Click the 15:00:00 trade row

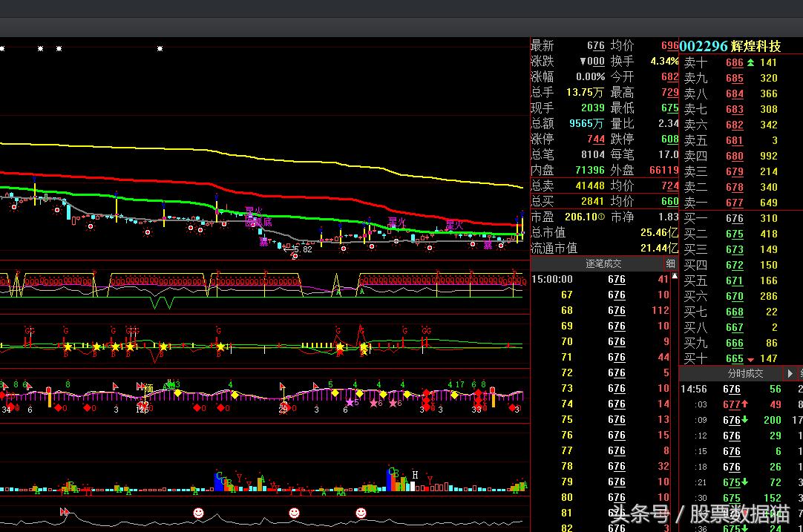pos(552,279)
